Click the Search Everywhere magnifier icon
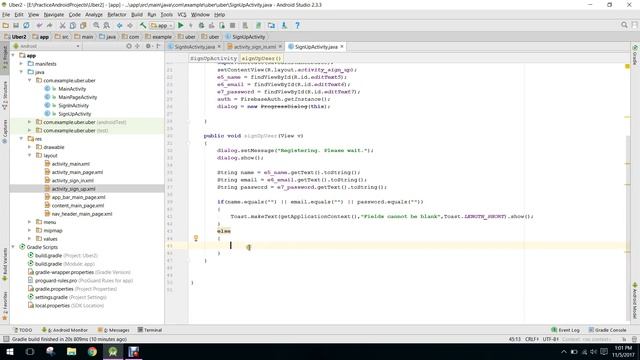 624,25
